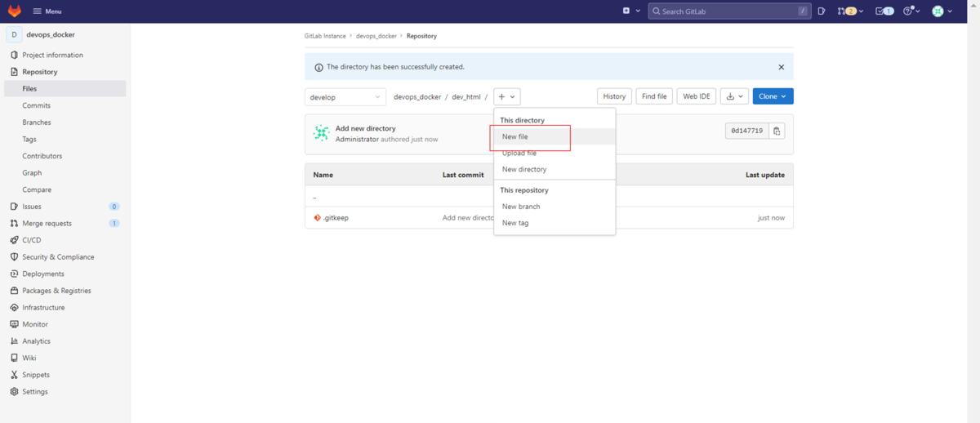Screen dimensions: 980x423
Task: Open the develop branch selector
Action: pyautogui.click(x=345, y=96)
